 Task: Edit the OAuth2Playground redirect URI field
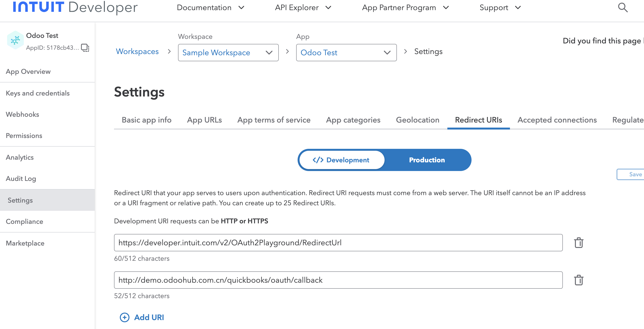338,242
